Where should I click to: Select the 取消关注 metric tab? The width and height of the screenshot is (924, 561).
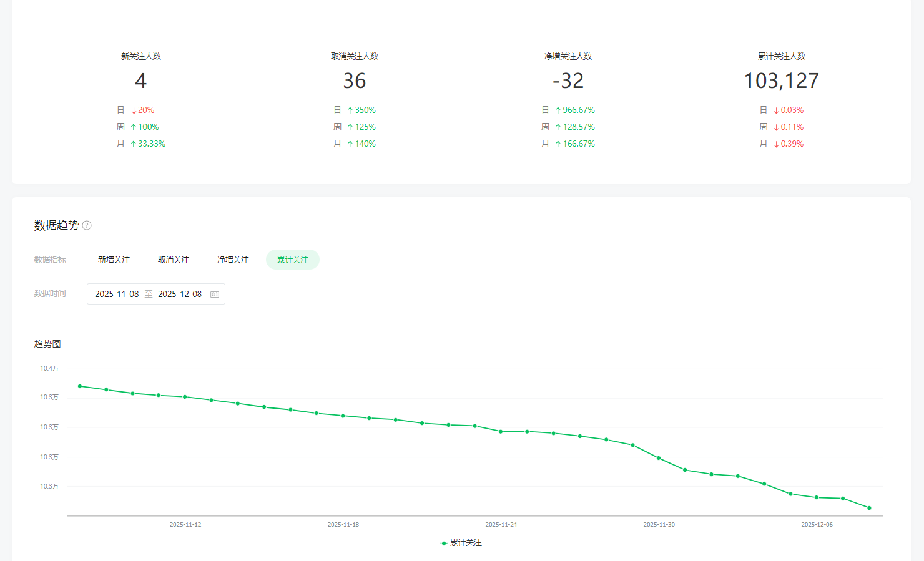pos(174,260)
